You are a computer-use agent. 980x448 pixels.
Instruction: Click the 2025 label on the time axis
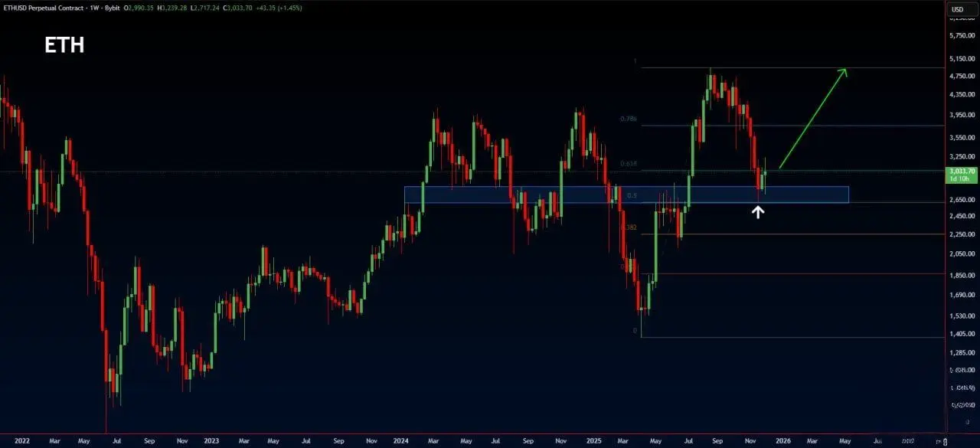pos(594,441)
